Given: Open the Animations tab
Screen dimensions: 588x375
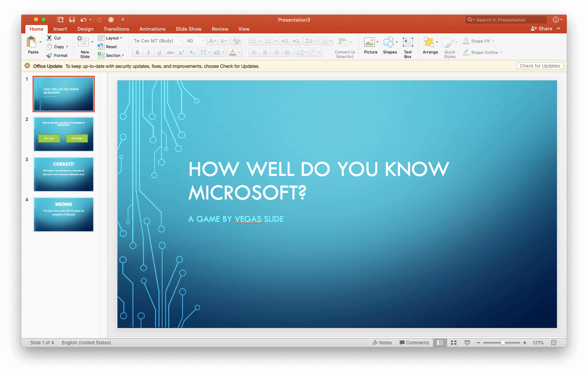Looking at the screenshot, I should [x=152, y=29].
